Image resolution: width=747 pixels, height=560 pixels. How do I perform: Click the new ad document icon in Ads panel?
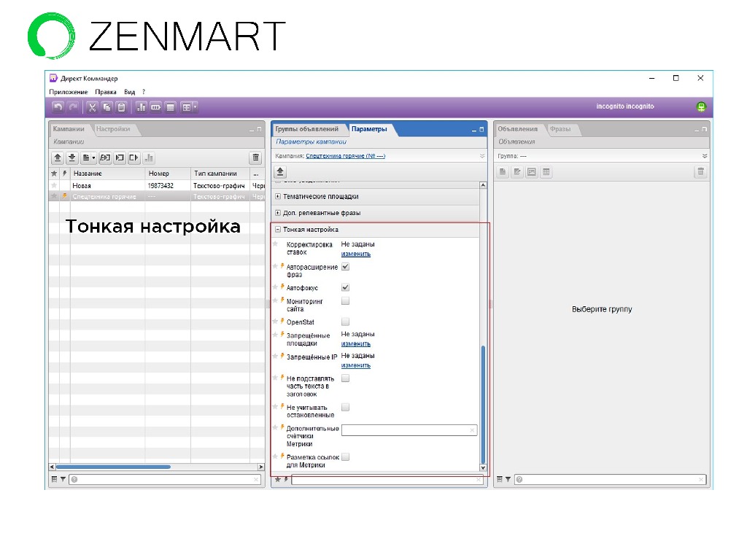coord(503,172)
